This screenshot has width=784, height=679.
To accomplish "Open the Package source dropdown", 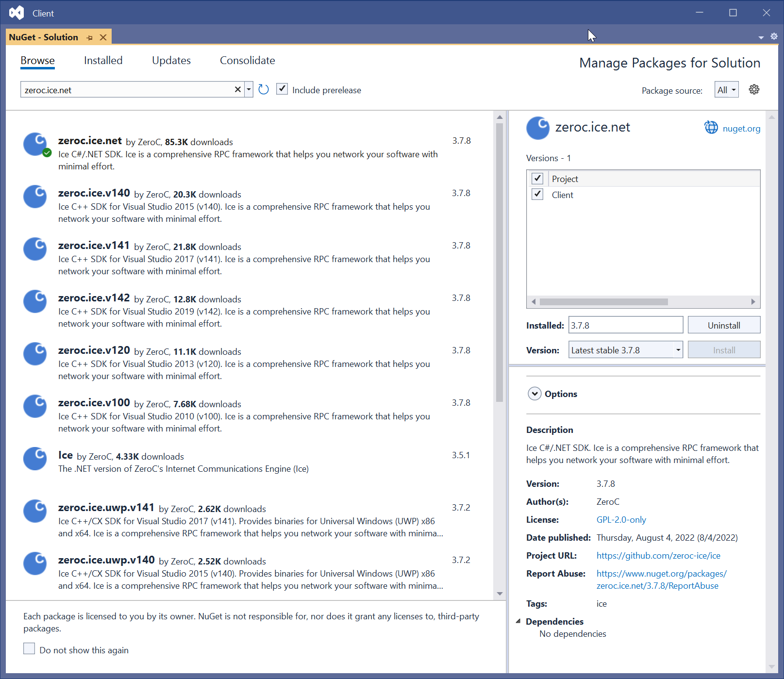I will 726,90.
